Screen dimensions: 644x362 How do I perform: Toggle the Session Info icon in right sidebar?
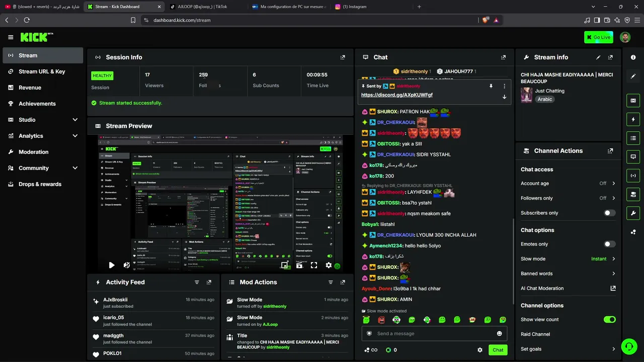[x=633, y=175]
